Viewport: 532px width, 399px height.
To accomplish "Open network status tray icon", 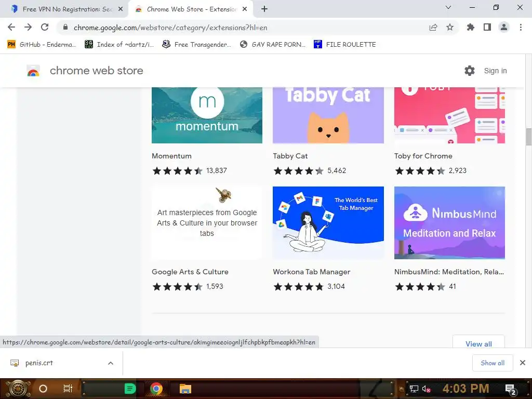I will tap(414, 389).
